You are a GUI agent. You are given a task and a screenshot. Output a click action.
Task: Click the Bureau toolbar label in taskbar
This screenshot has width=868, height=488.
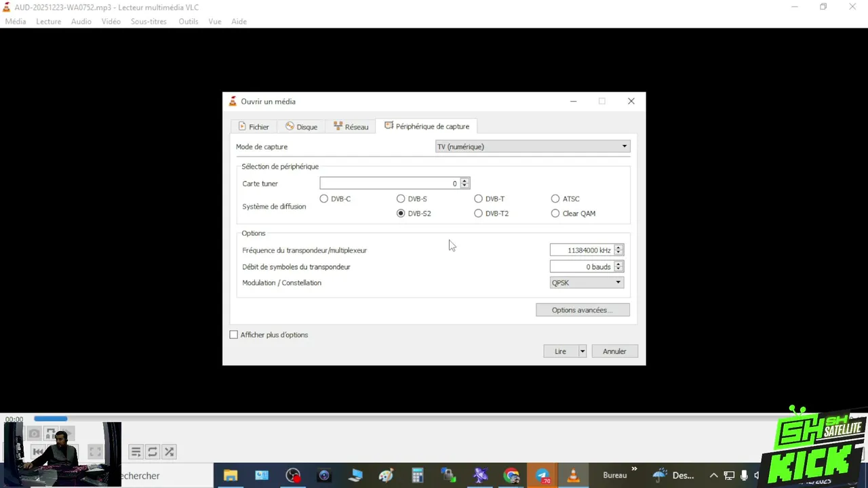615,476
